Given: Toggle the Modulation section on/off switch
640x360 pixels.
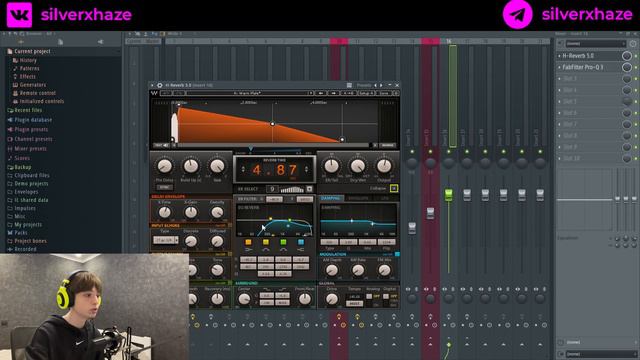Looking at the screenshot, I should point(397,254).
